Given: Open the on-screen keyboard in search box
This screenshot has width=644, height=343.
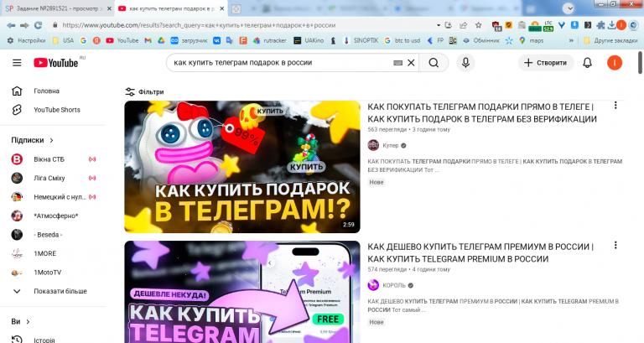Looking at the screenshot, I should [397, 63].
